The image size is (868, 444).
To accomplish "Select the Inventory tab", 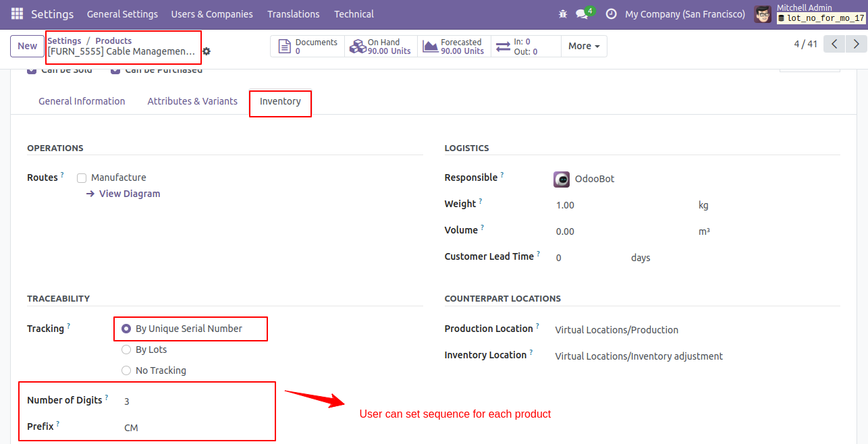I will (x=280, y=101).
